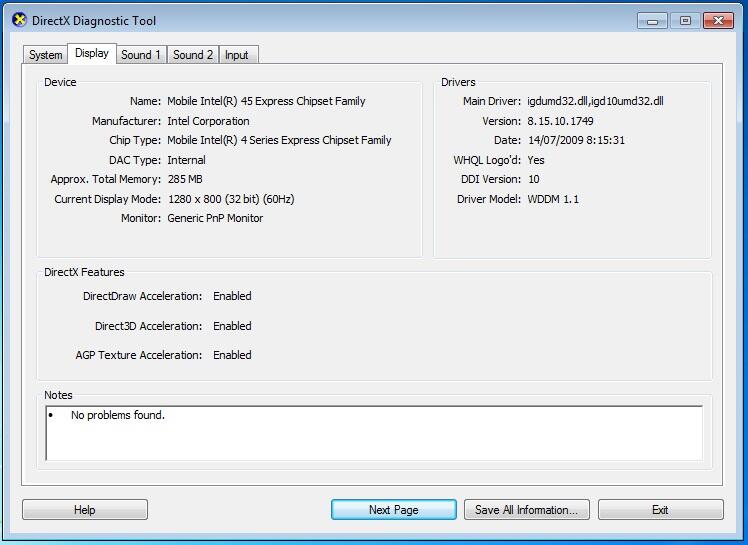The image size is (748, 545).
Task: Click the 'Current Display Mode:' label
Action: click(x=108, y=199)
